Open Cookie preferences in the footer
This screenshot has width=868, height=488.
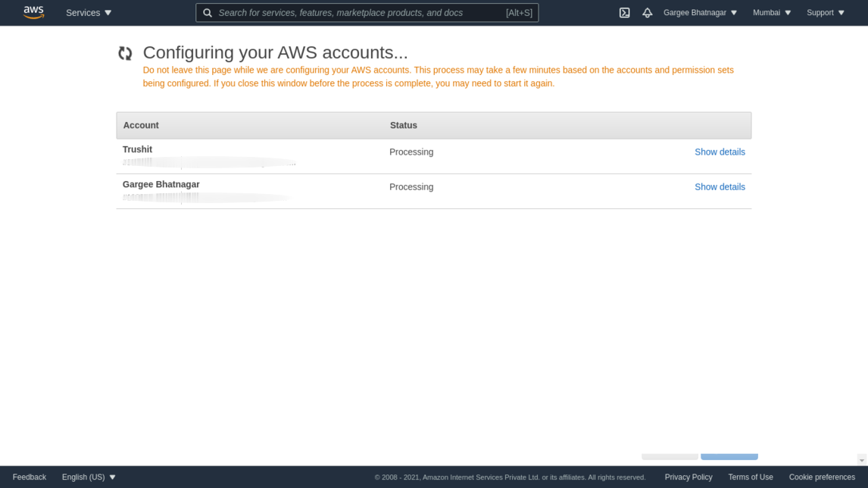[x=821, y=477]
